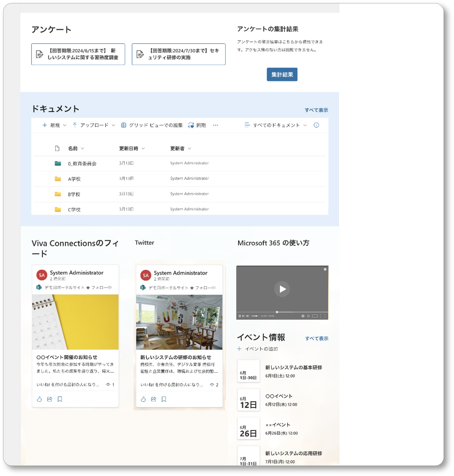
Task: Click the info icon on video corner
Action: click(325, 269)
